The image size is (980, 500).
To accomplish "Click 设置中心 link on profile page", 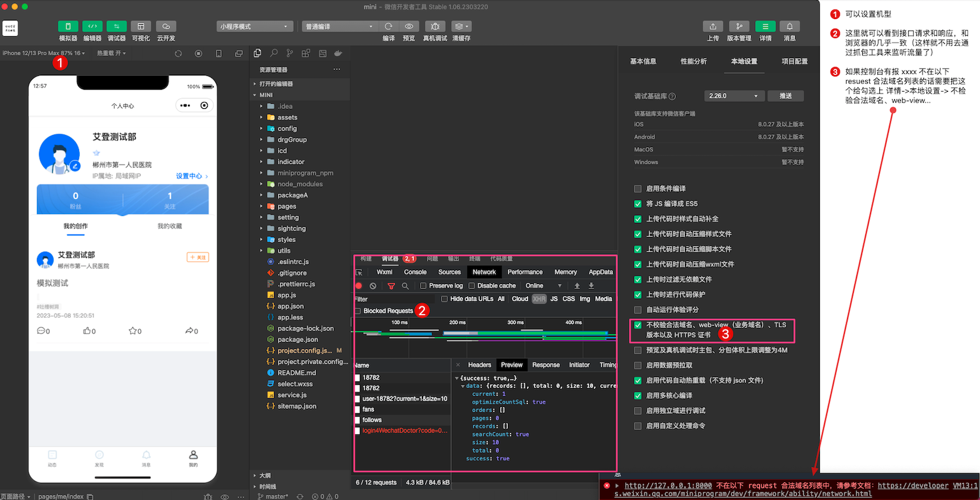I will pos(191,176).
